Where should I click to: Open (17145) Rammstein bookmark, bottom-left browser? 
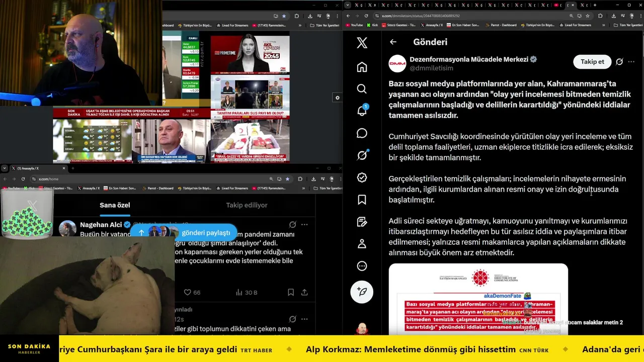tap(270, 188)
